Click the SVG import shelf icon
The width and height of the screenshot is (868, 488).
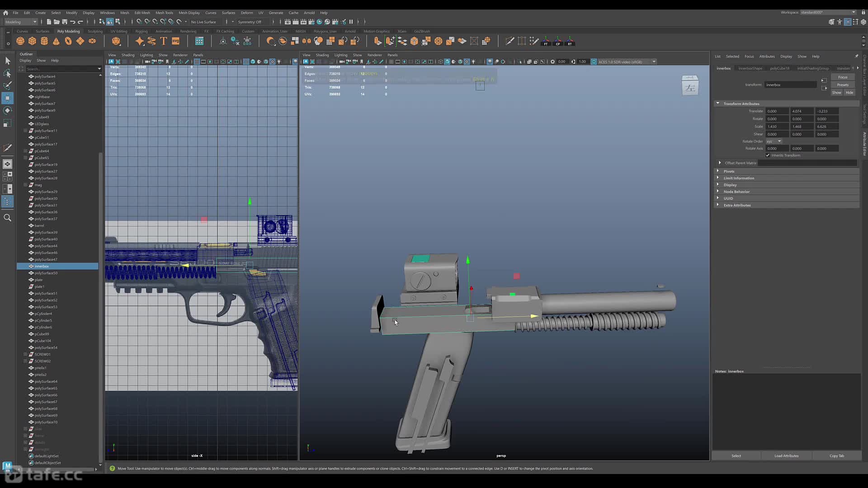tap(176, 41)
